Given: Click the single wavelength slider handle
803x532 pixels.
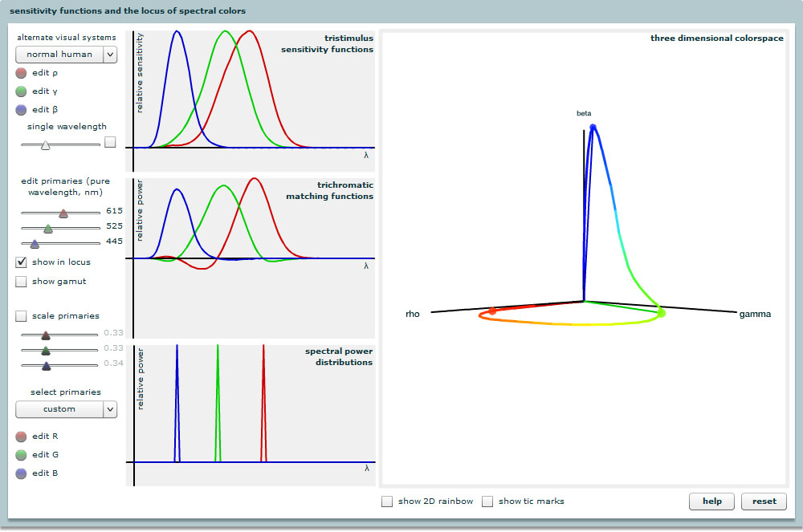Looking at the screenshot, I should tap(46, 145).
